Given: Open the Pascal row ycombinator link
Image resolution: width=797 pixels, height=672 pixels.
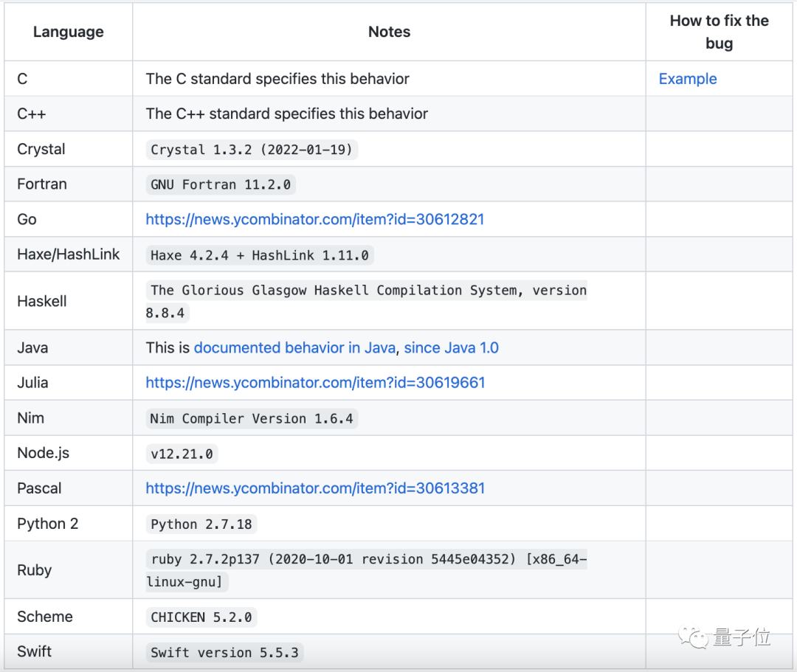Looking at the screenshot, I should 315,488.
